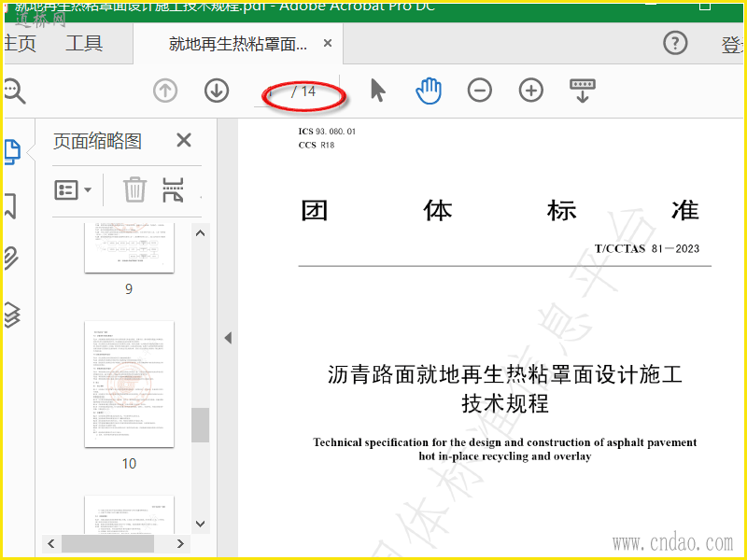
Task: Click the page number input field
Action: (272, 91)
